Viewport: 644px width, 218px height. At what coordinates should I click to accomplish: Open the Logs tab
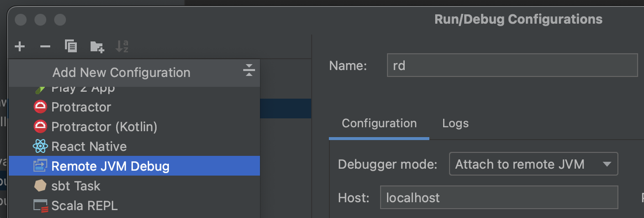click(455, 123)
